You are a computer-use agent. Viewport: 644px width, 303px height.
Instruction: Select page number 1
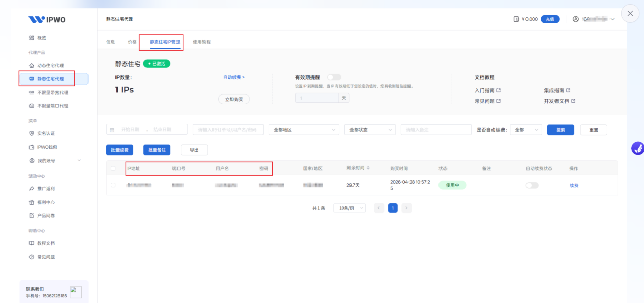pyautogui.click(x=393, y=208)
